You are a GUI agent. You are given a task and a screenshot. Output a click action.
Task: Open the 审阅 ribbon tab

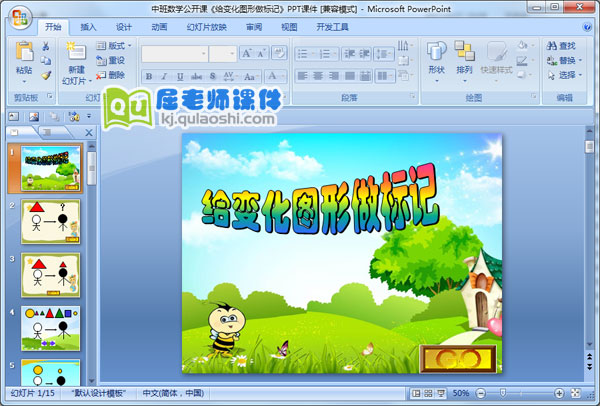click(254, 27)
